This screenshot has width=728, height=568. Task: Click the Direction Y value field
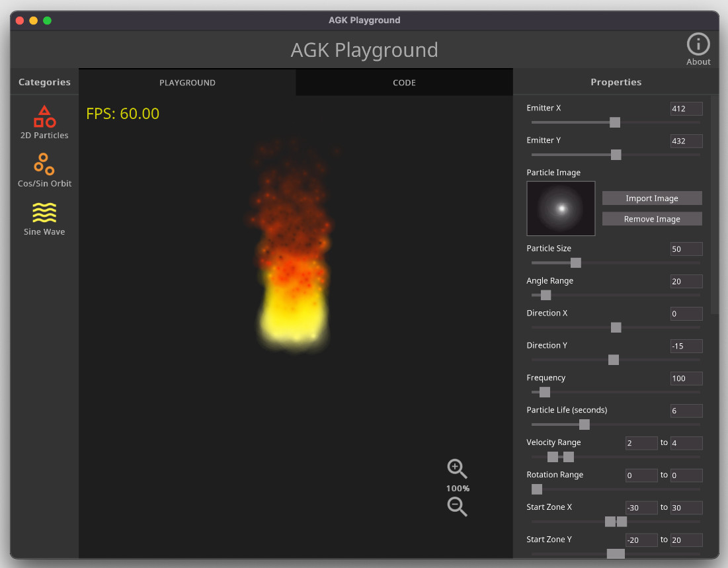686,346
